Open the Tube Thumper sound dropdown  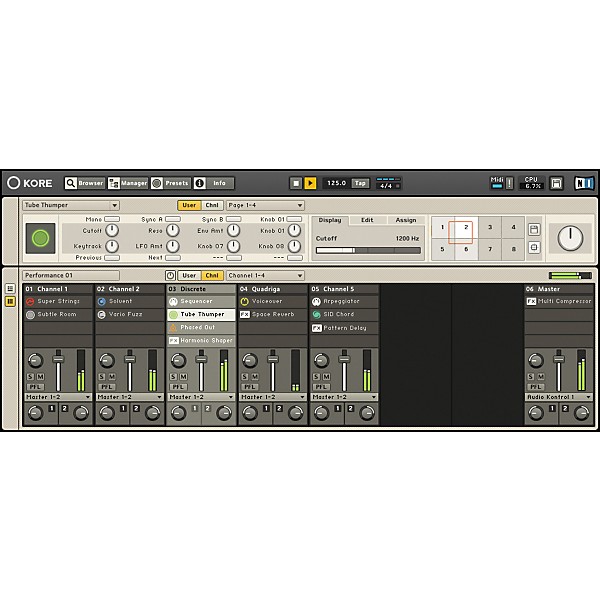[71, 205]
